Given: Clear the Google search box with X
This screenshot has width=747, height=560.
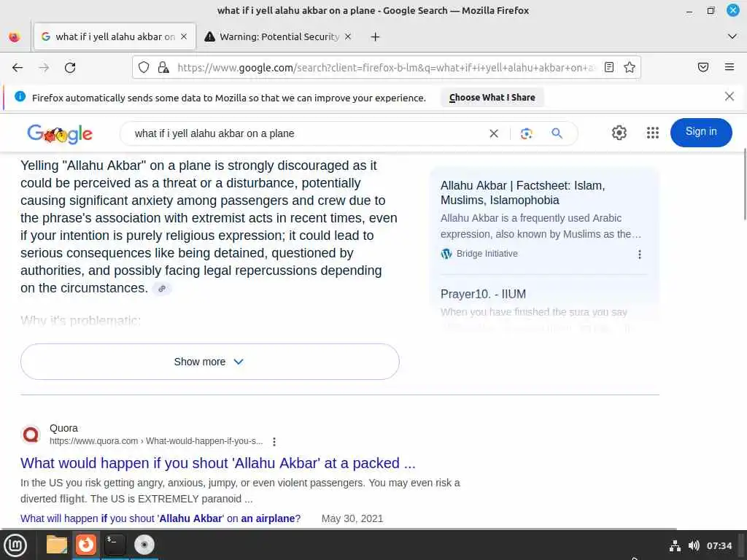Looking at the screenshot, I should (494, 134).
